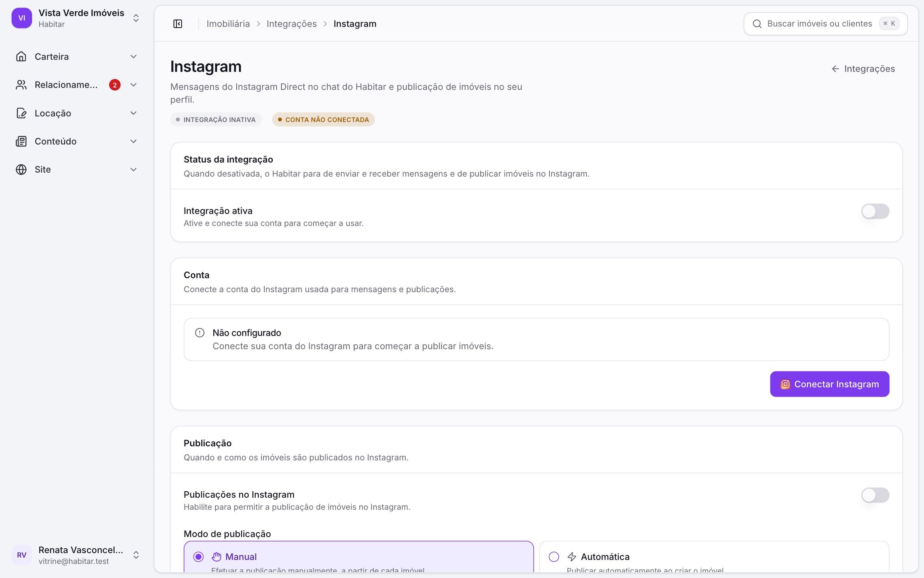924x578 pixels.
Task: Click the Automática lightning icon
Action: click(572, 557)
